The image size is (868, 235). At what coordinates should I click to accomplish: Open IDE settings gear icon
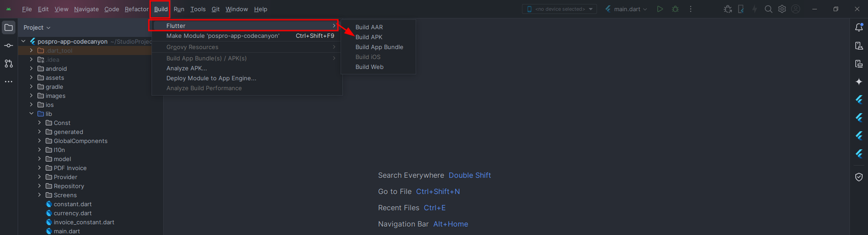(782, 9)
